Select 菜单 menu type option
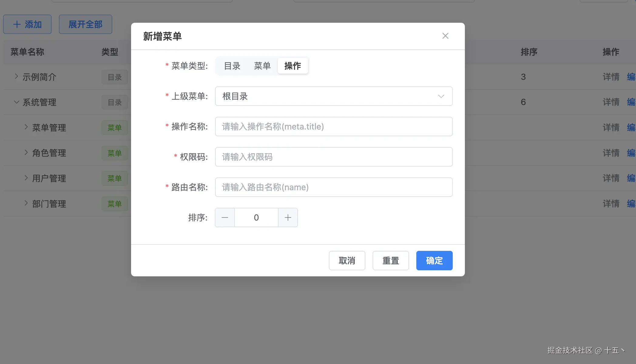 [x=262, y=66]
